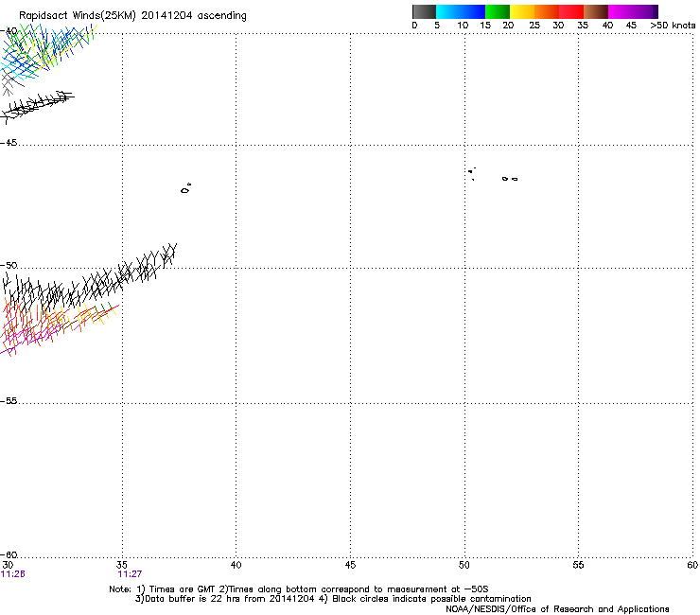Click the '50' longitude label on bottom axis

464,565
